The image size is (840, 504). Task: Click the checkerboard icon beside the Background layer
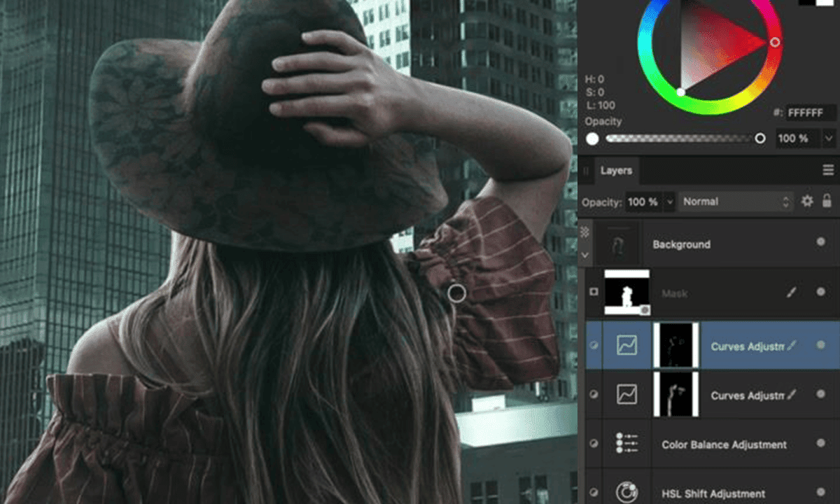pyautogui.click(x=587, y=231)
